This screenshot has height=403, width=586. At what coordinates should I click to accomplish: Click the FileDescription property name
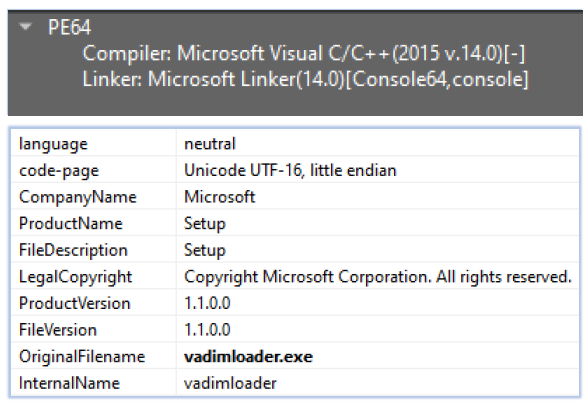[x=73, y=250]
